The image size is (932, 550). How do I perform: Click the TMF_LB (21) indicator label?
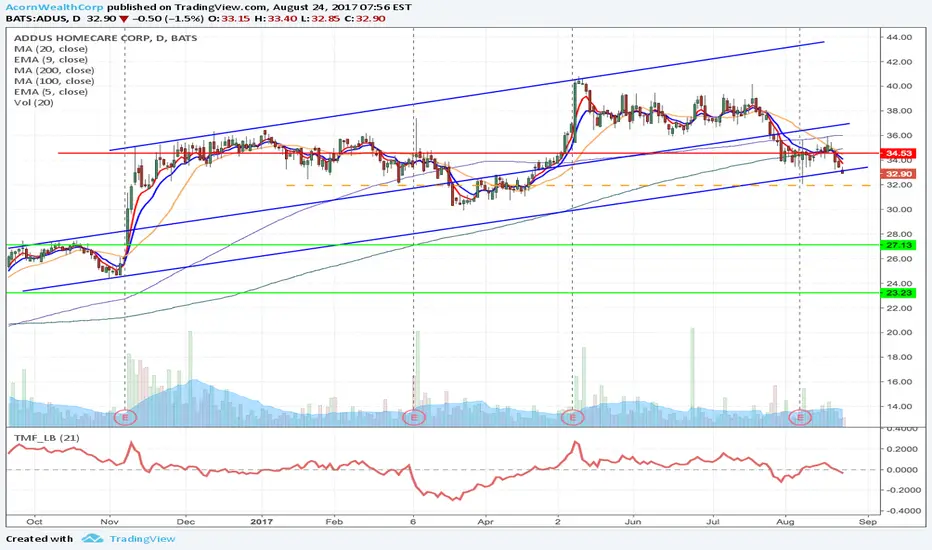point(47,438)
